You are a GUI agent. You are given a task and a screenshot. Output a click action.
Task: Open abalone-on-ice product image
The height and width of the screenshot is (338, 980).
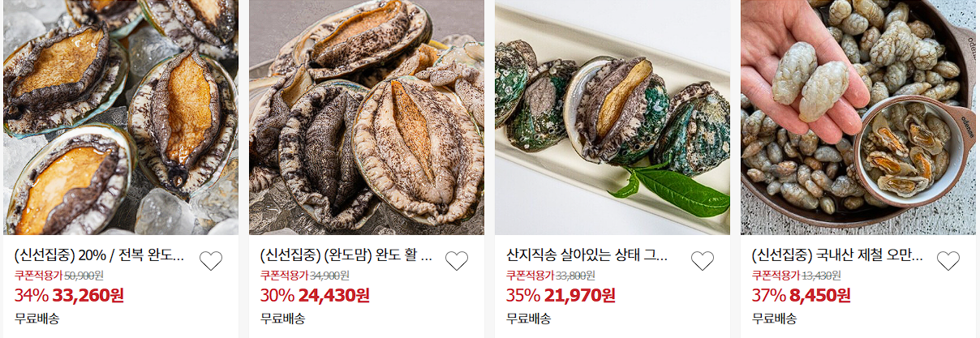click(121, 118)
